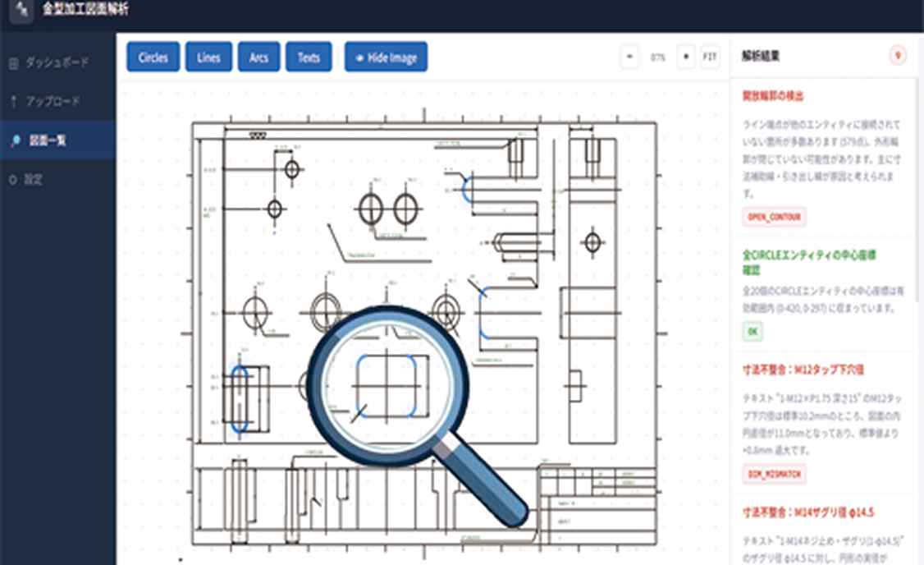Screen dimensions: 924x565
Task: Open the 寸法不整合：M12タップ下穴径 result
Action: (x=802, y=370)
